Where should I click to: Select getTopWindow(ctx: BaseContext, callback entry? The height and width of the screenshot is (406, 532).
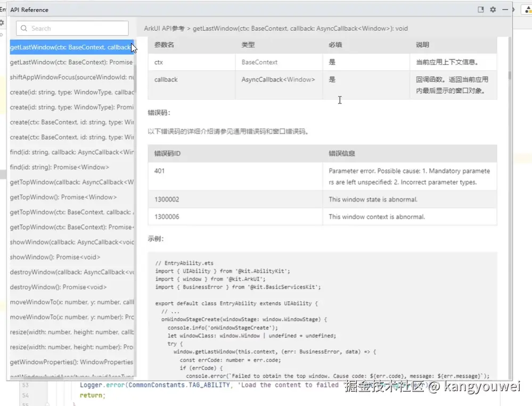coord(71,212)
